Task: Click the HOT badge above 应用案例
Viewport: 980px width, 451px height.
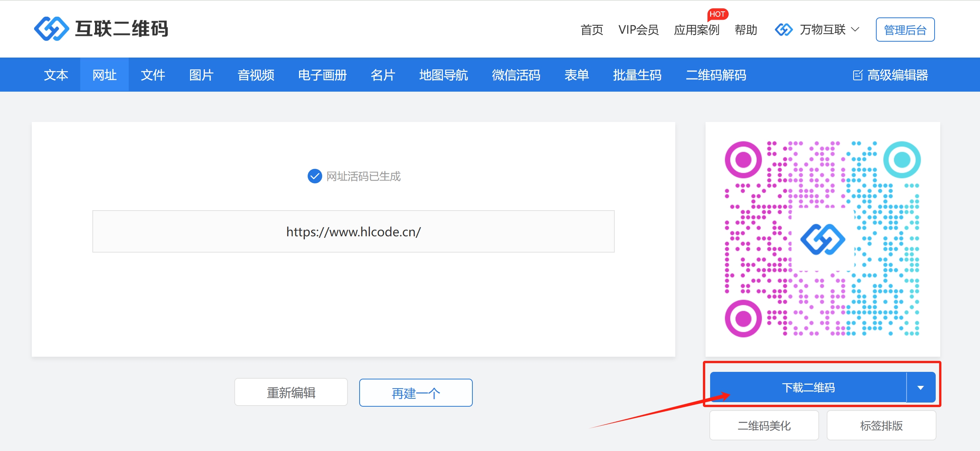Action: (x=717, y=14)
